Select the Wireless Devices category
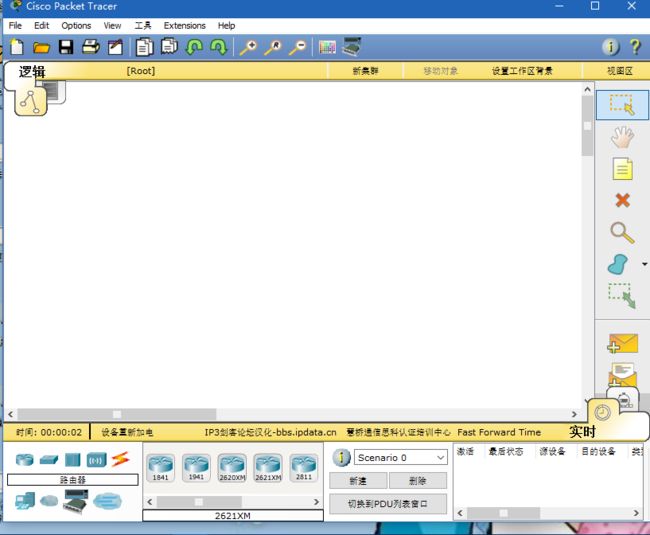Screen dimensions: 650x535 [97, 460]
